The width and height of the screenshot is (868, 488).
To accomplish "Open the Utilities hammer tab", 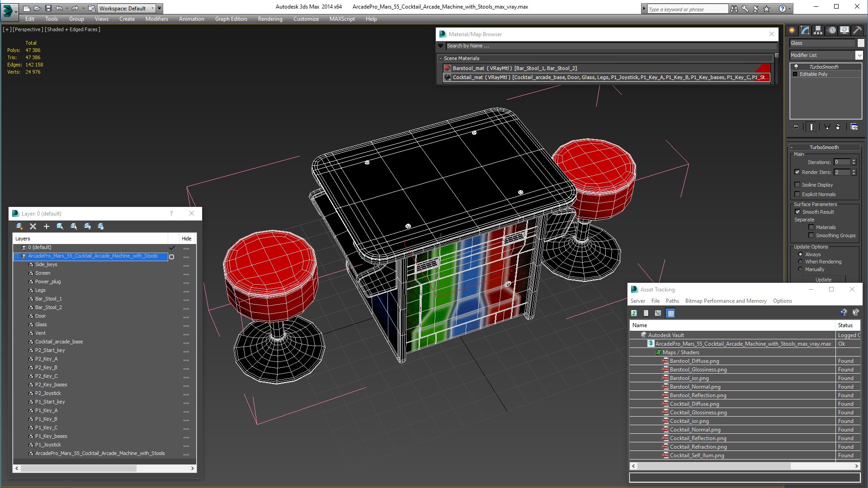I will pyautogui.click(x=857, y=30).
